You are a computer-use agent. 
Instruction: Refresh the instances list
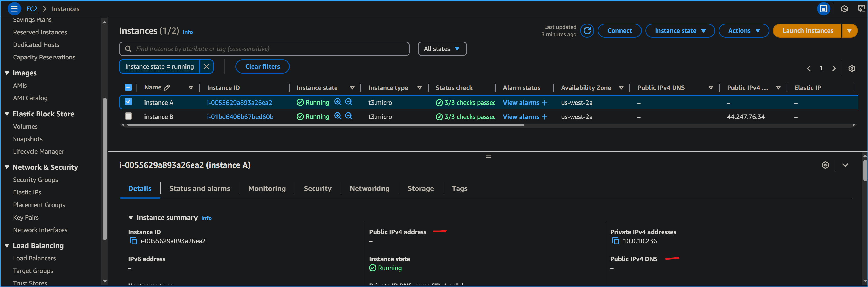[x=587, y=30]
